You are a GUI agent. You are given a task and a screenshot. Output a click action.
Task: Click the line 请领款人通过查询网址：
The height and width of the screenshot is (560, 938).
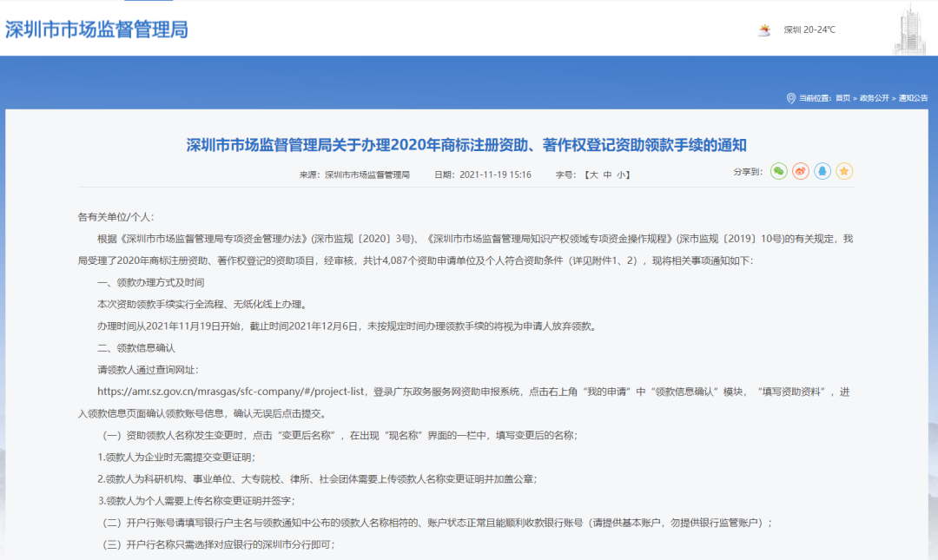(x=148, y=370)
